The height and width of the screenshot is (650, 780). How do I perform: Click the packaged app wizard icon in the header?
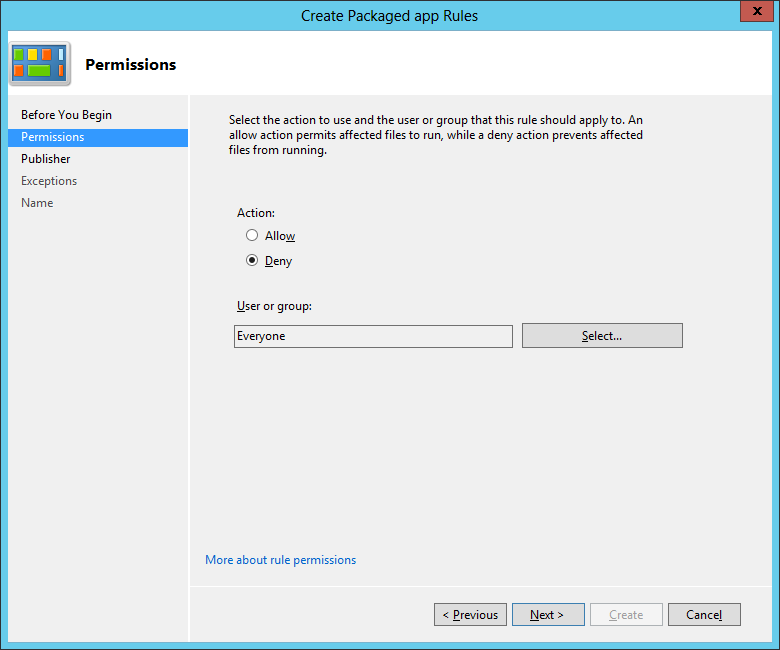(x=40, y=64)
